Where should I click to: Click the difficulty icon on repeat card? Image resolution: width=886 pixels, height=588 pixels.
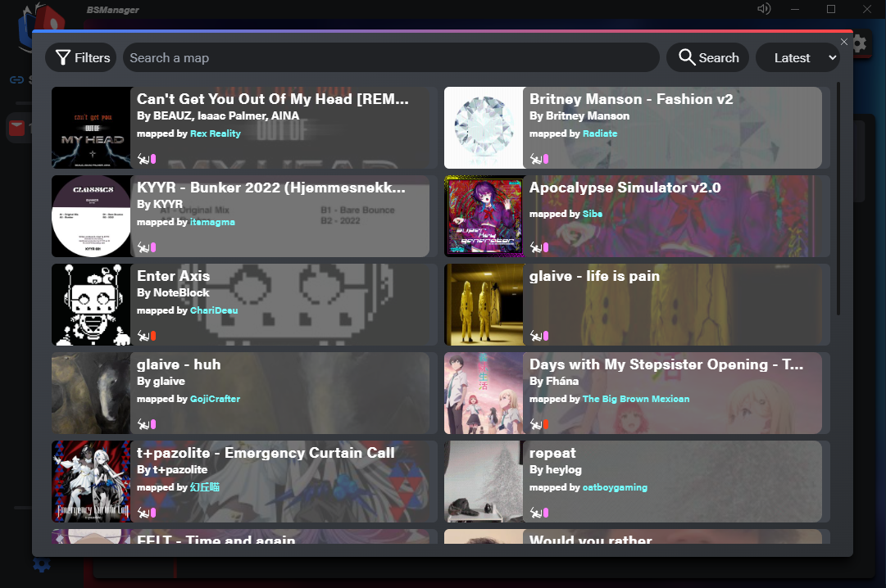pyautogui.click(x=546, y=513)
